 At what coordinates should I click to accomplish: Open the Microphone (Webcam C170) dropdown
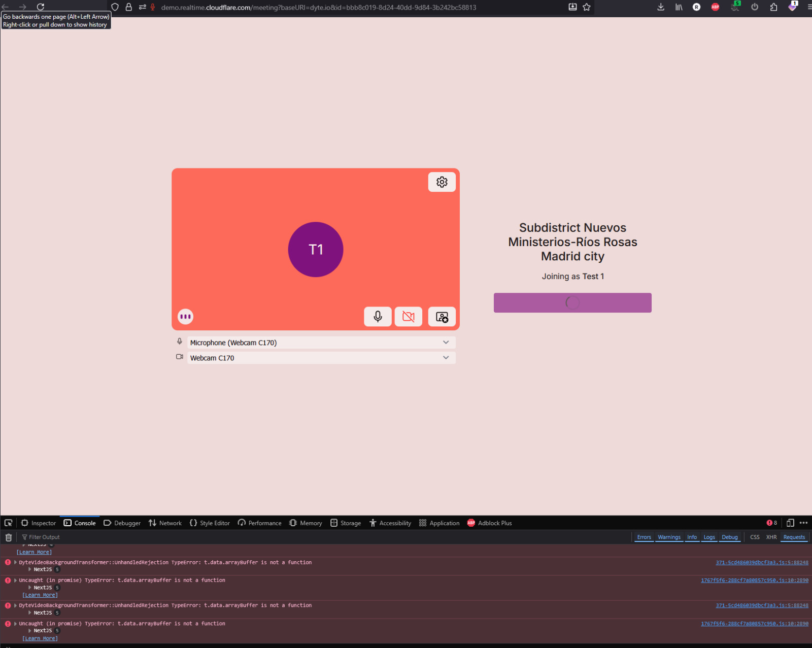pos(321,343)
